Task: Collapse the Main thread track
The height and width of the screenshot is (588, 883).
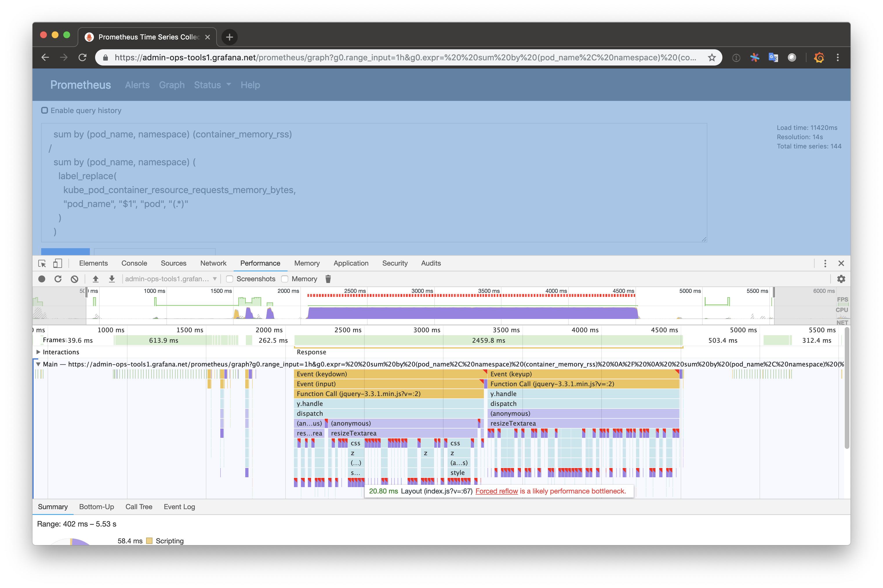Action: 38,364
